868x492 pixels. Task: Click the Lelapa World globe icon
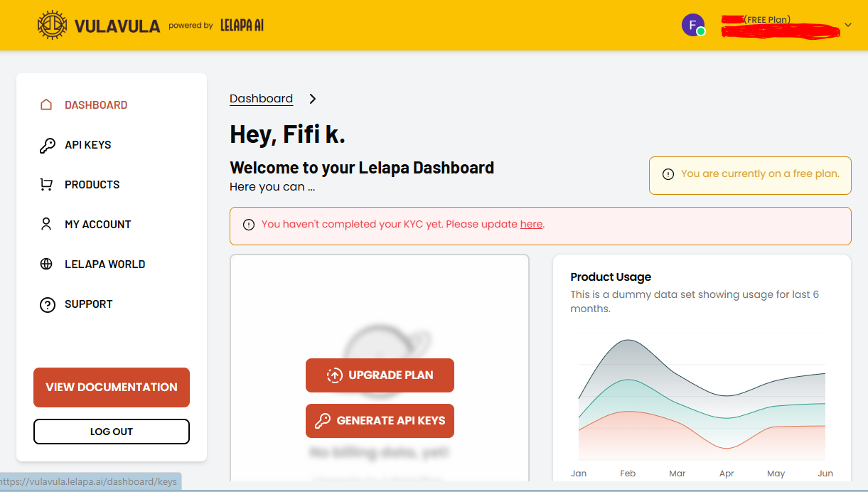(46, 264)
